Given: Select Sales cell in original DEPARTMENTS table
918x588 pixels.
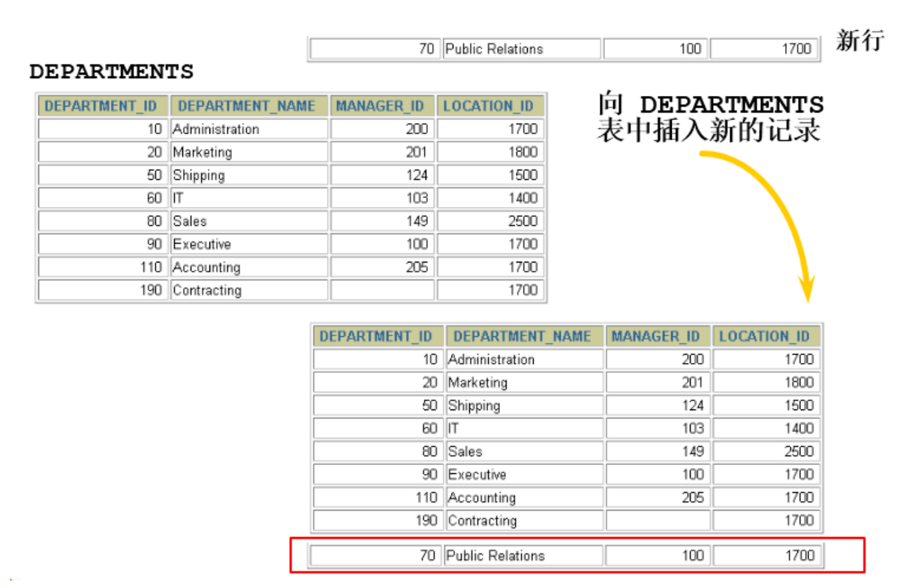Looking at the screenshot, I should tap(249, 221).
